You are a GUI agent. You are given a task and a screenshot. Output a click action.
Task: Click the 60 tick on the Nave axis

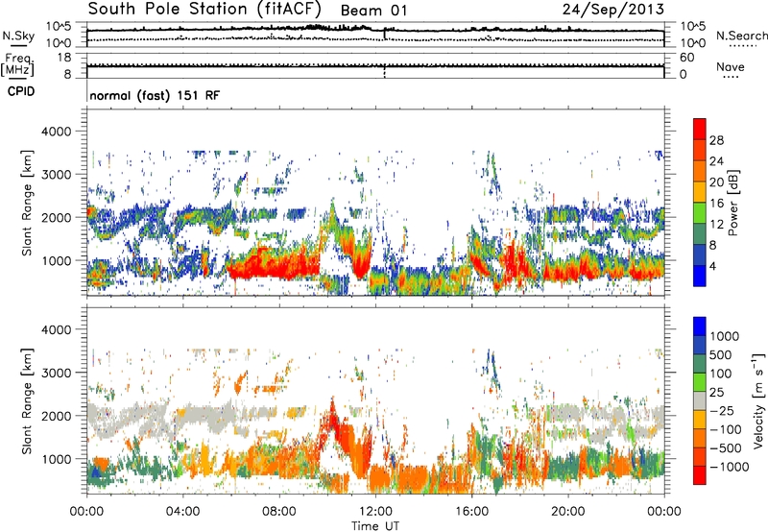[686, 58]
